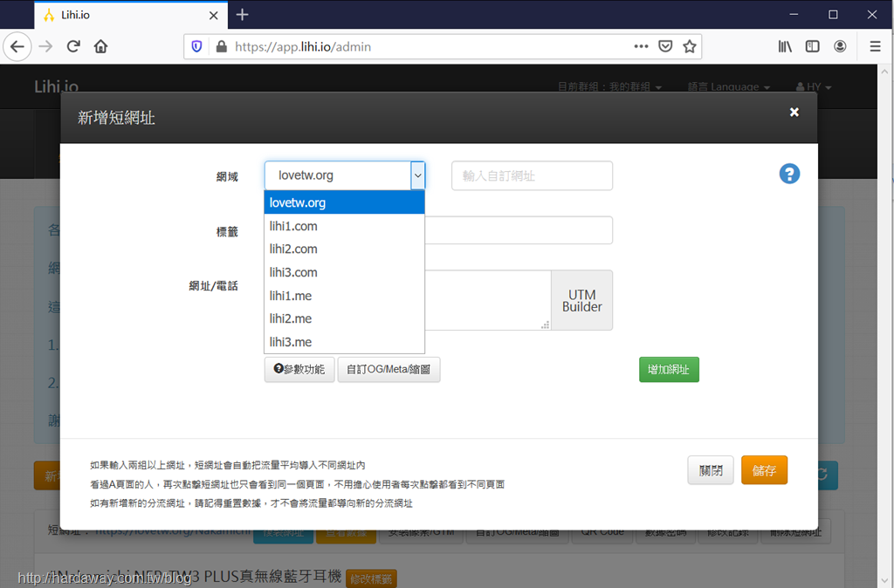This screenshot has height=588, width=894.
Task: Select the Lihi.io browser tab
Action: (x=131, y=15)
